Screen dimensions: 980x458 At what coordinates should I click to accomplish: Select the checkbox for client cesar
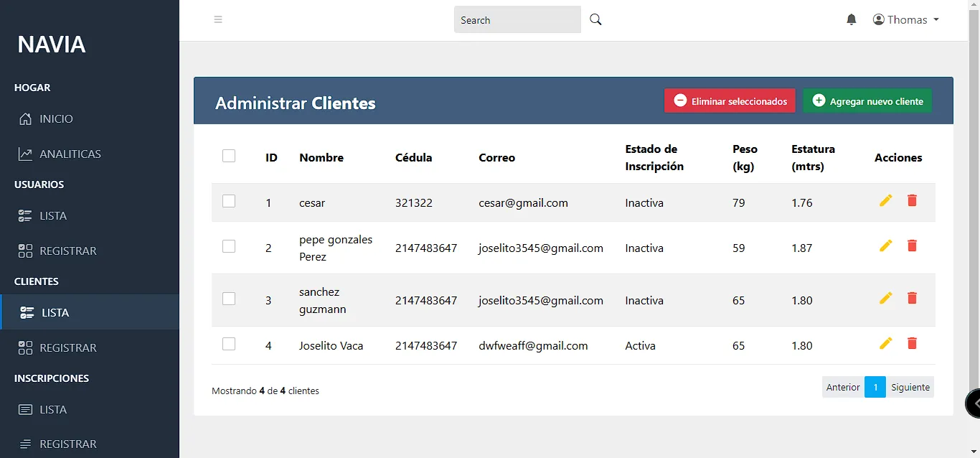point(229,202)
